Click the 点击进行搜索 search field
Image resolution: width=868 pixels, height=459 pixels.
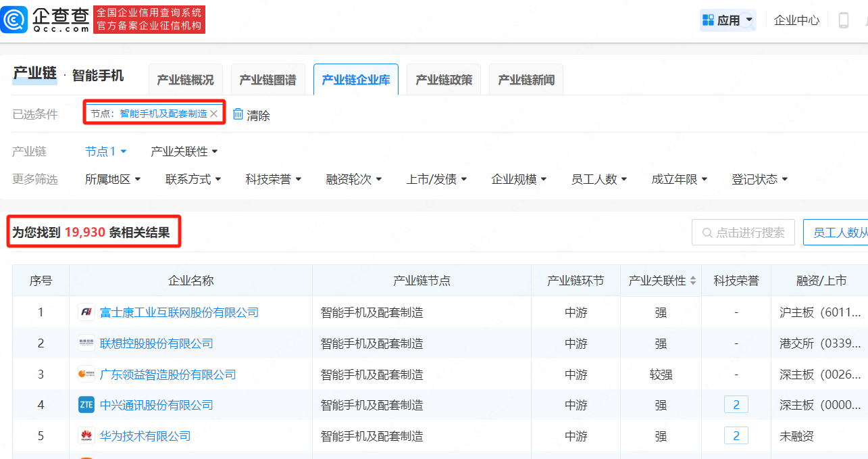743,233
